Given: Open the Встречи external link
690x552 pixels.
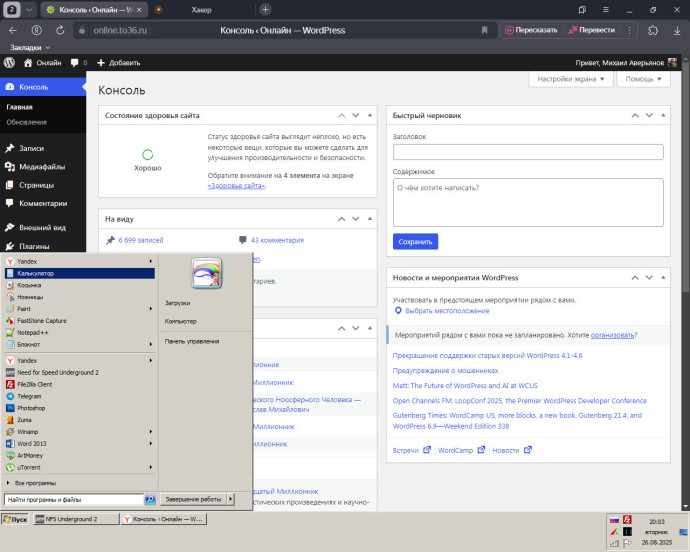Looking at the screenshot, I should point(411,450).
